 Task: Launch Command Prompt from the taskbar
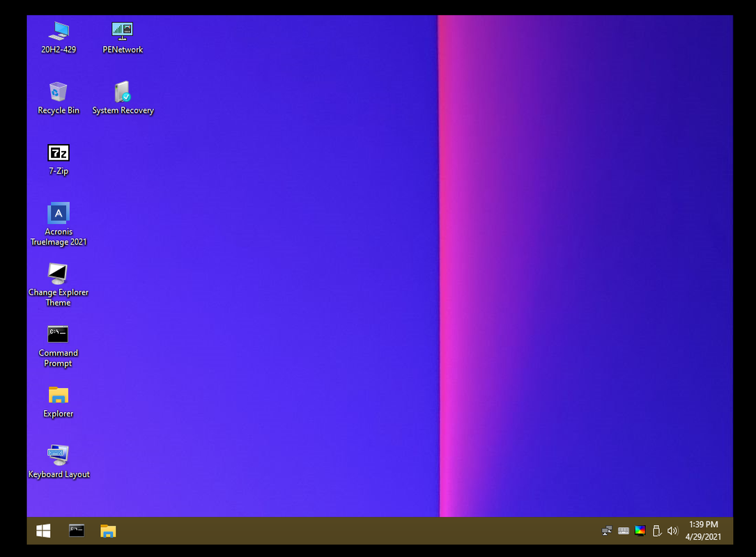[77, 531]
